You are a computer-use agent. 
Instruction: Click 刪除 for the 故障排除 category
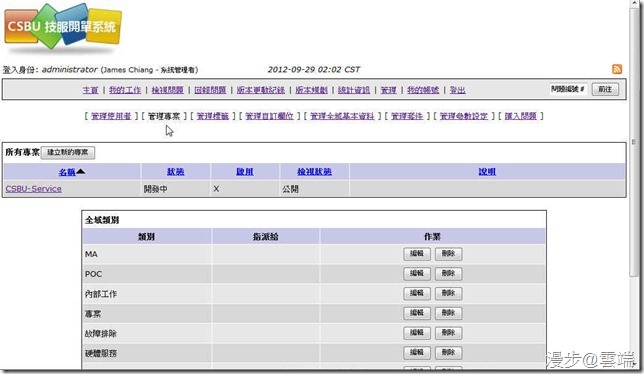pos(448,333)
